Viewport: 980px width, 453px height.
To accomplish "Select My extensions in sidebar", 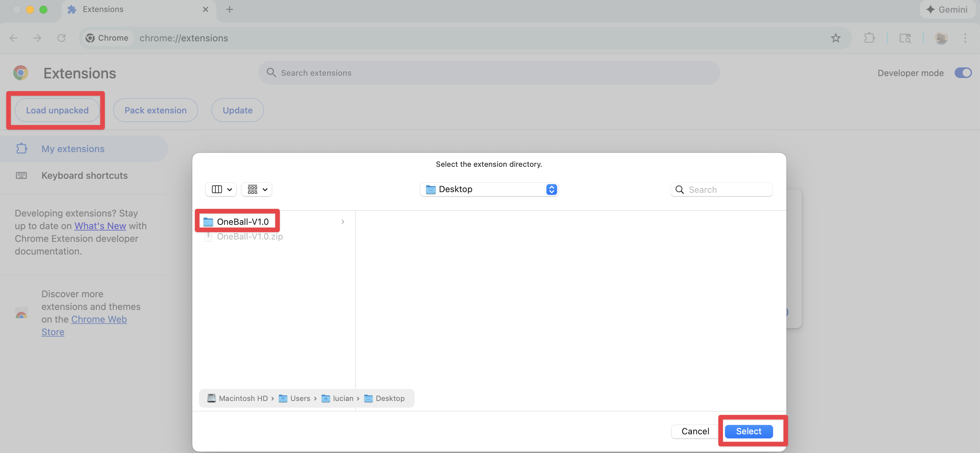I will (73, 149).
